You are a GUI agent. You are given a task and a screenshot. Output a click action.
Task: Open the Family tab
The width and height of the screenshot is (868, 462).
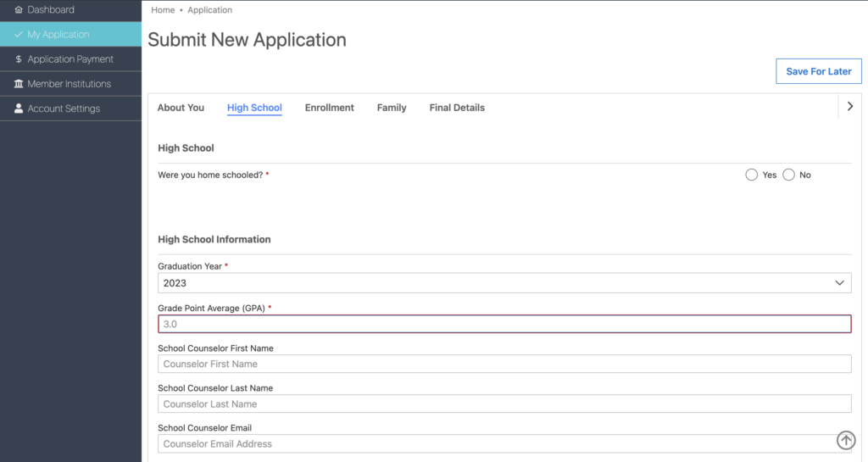(x=392, y=108)
